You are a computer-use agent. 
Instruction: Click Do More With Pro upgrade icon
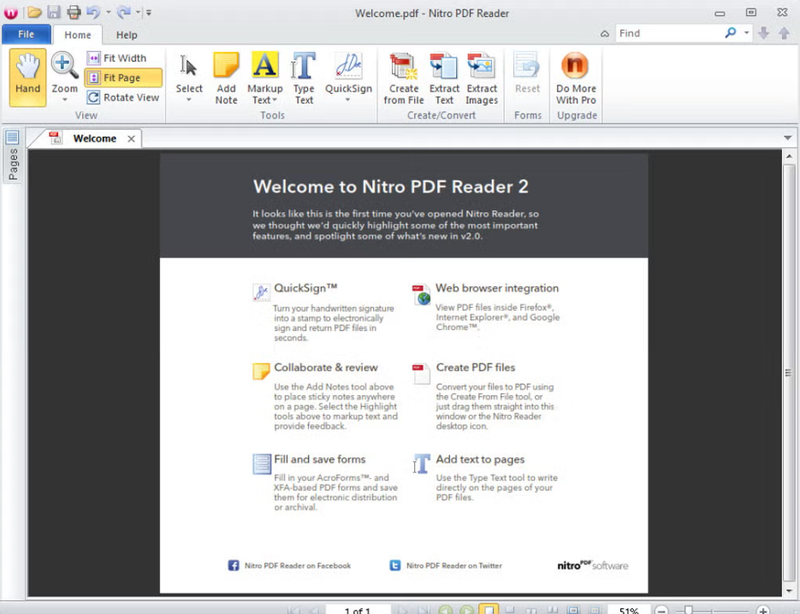576,65
